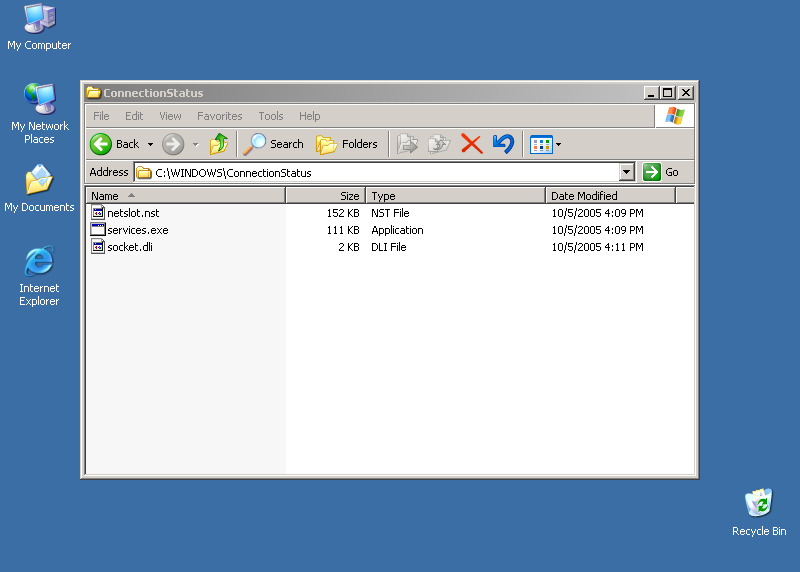Open the Tools menu
The image size is (800, 572).
(x=270, y=116)
